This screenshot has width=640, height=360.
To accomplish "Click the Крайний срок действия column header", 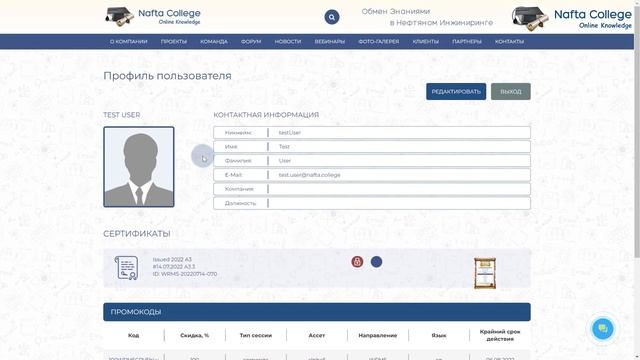I will pos(500,335).
